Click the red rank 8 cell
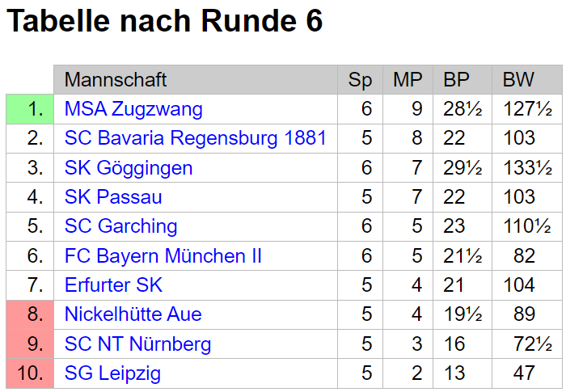The width and height of the screenshot is (566, 392). (30, 314)
